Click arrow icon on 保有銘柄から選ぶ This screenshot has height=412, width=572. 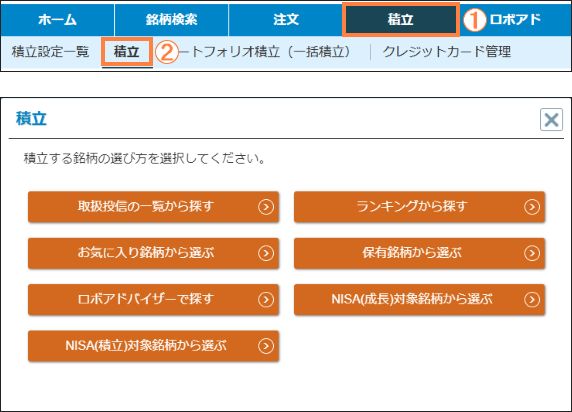point(532,253)
